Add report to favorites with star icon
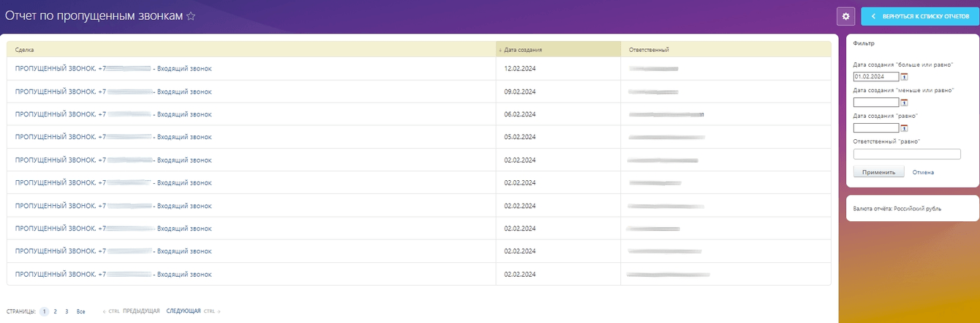Viewport: 980px width, 323px height. 191,16
